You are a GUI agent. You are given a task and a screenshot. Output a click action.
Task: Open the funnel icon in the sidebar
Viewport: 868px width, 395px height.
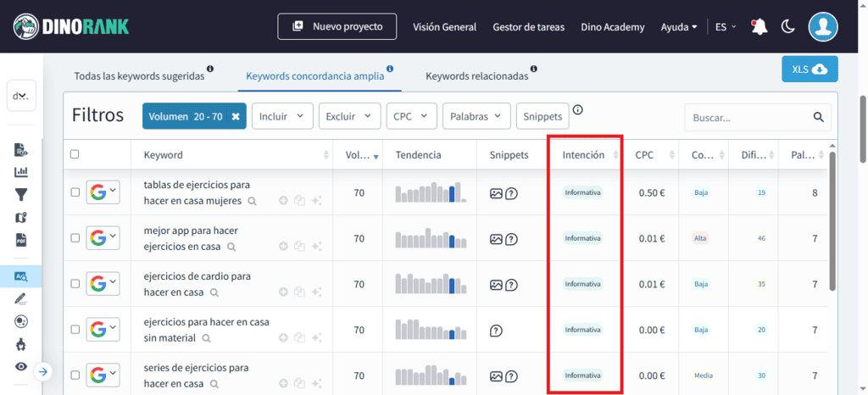tap(21, 195)
